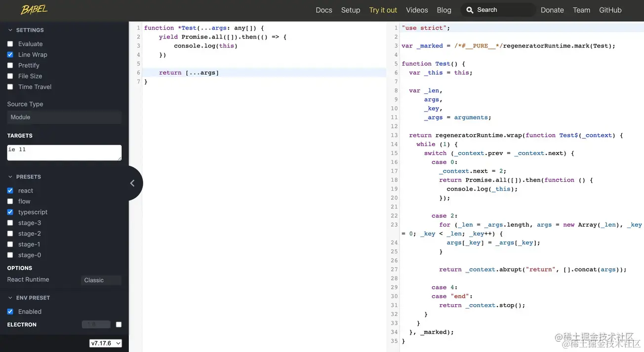Open the Docs page
Screen dimensions: 644x352
pos(324,10)
